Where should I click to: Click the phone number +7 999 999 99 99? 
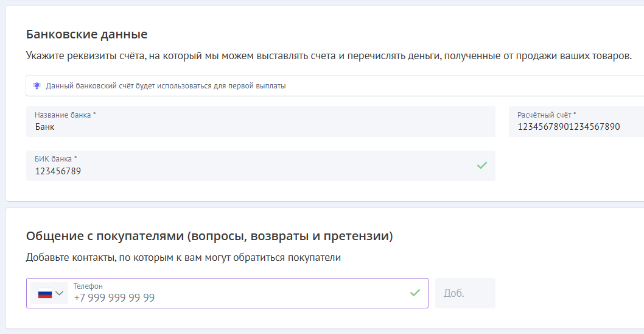click(x=114, y=298)
